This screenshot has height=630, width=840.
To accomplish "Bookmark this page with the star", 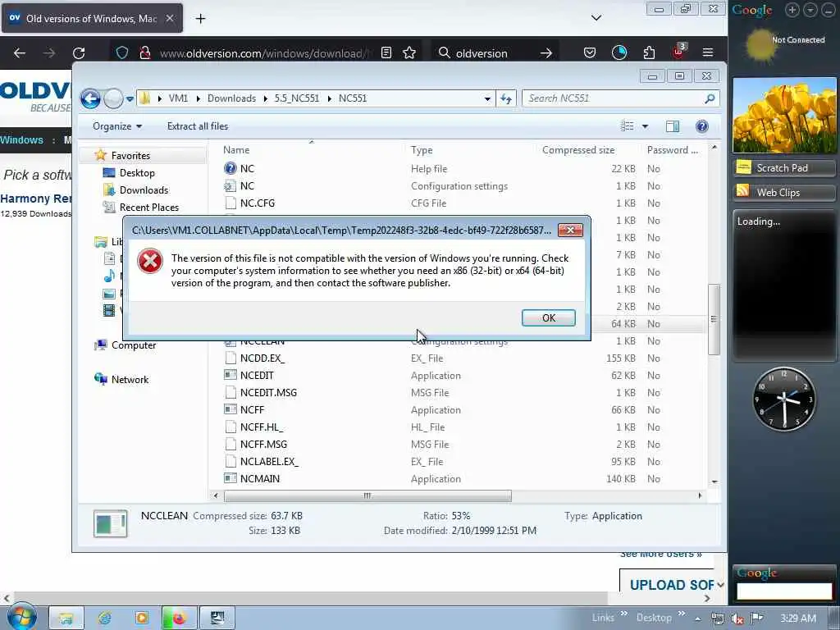I will [x=409, y=52].
